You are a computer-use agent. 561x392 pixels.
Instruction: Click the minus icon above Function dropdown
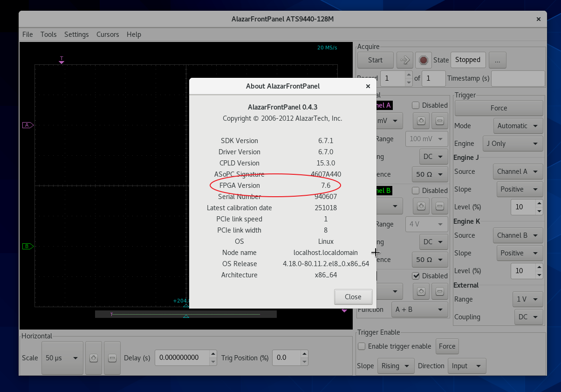point(439,291)
